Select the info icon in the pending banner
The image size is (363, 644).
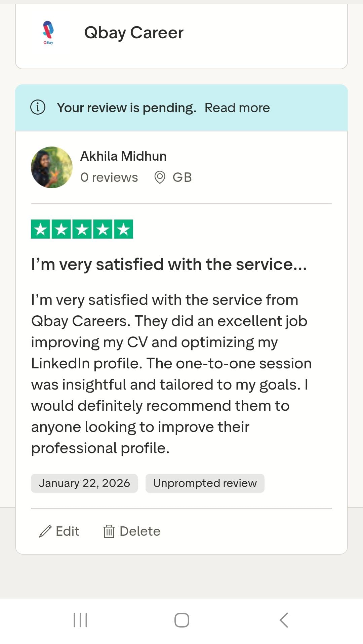coord(37,107)
